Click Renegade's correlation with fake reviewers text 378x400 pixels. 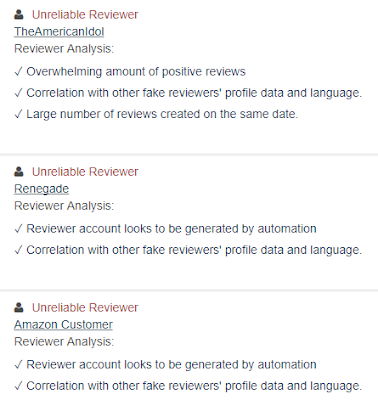click(194, 250)
